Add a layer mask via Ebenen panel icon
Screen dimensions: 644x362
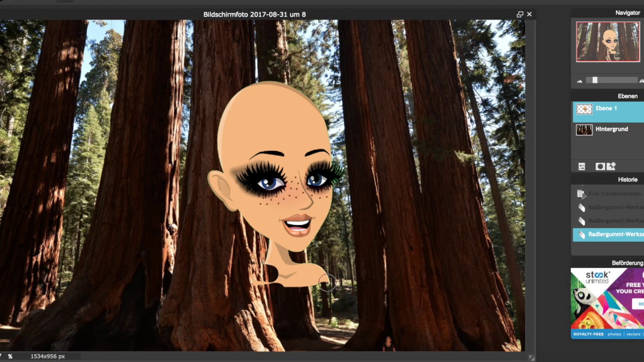click(x=600, y=166)
